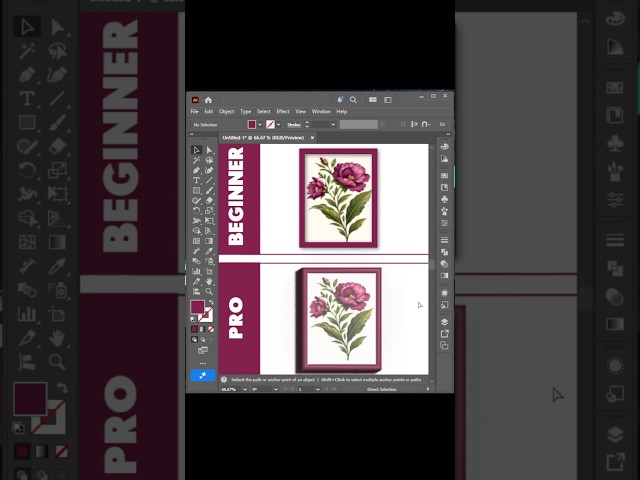The height and width of the screenshot is (480, 640).
Task: Switch to Color fill mode button
Action: [x=194, y=329]
